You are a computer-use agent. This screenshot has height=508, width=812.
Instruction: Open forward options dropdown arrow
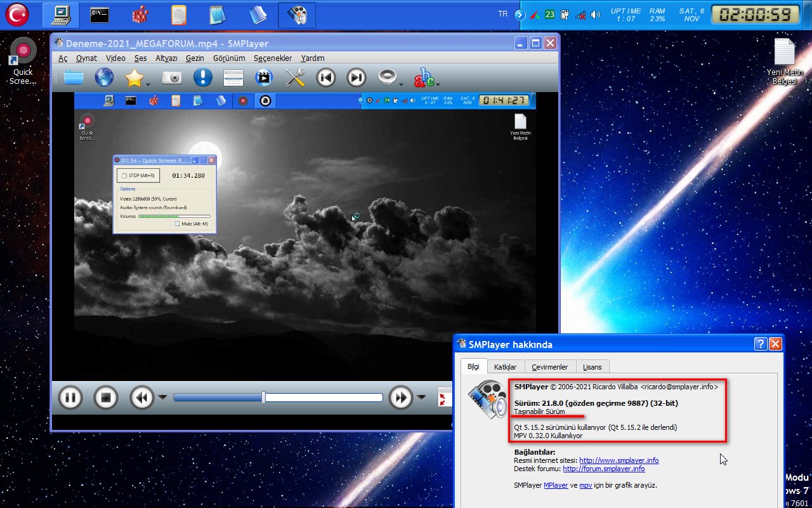pyautogui.click(x=421, y=398)
